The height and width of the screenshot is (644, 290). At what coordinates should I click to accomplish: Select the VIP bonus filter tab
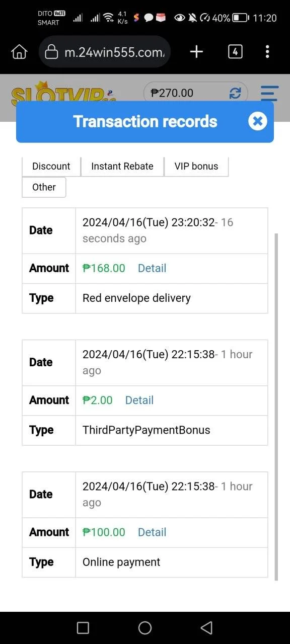click(x=196, y=166)
